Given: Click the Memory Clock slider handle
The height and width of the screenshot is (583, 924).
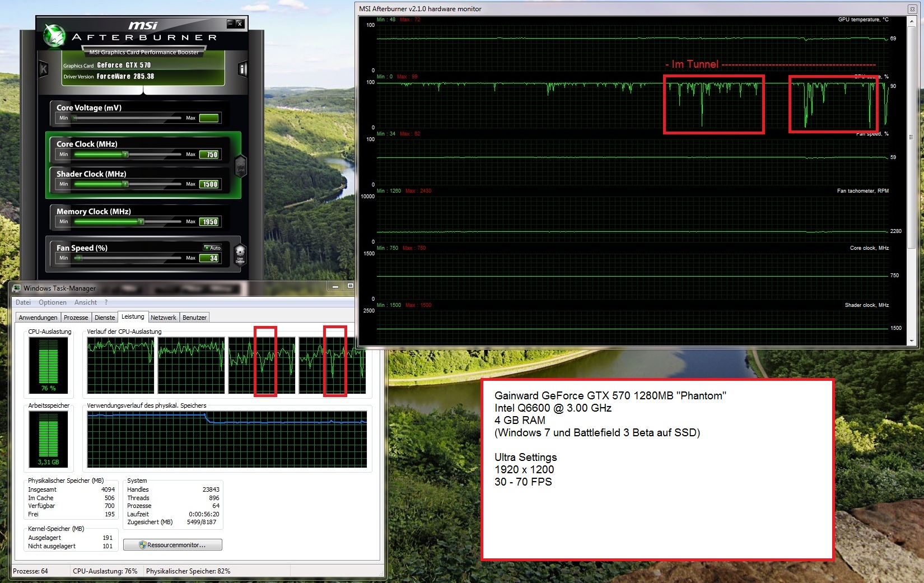Looking at the screenshot, I should (x=141, y=222).
